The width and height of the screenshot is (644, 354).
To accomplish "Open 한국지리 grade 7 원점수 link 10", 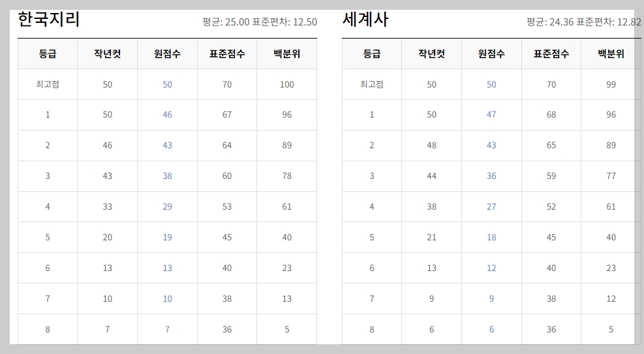I will coord(167,299).
